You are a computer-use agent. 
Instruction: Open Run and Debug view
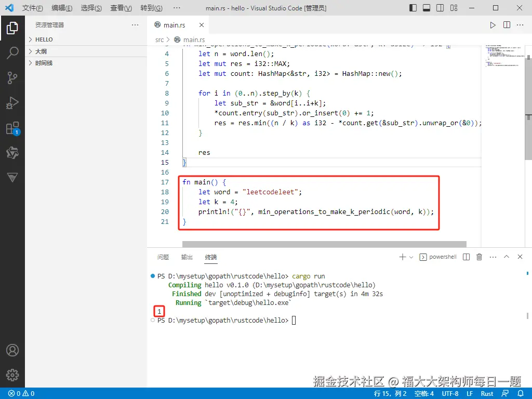click(x=12, y=103)
